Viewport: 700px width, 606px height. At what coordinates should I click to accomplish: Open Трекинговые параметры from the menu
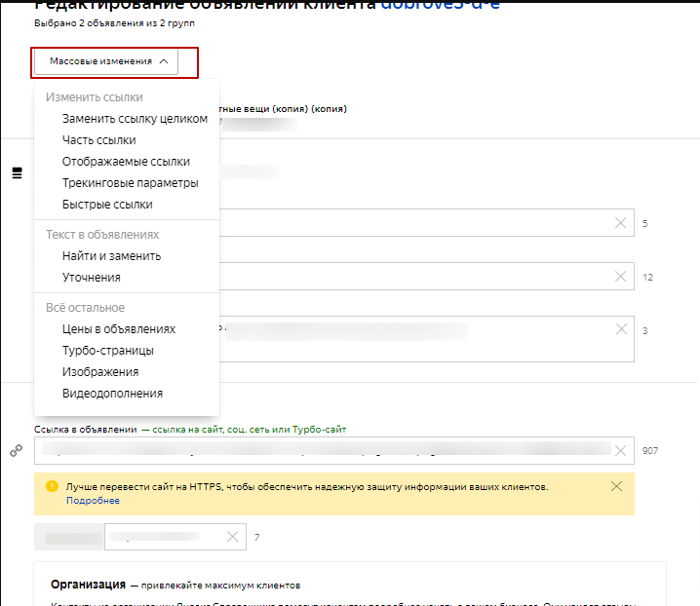tap(130, 183)
